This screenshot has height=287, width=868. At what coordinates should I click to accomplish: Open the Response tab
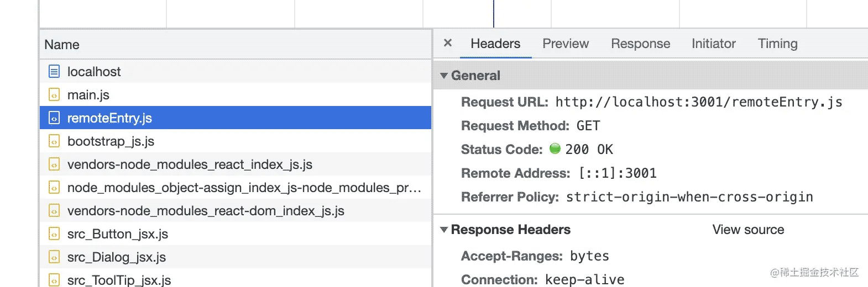(640, 44)
